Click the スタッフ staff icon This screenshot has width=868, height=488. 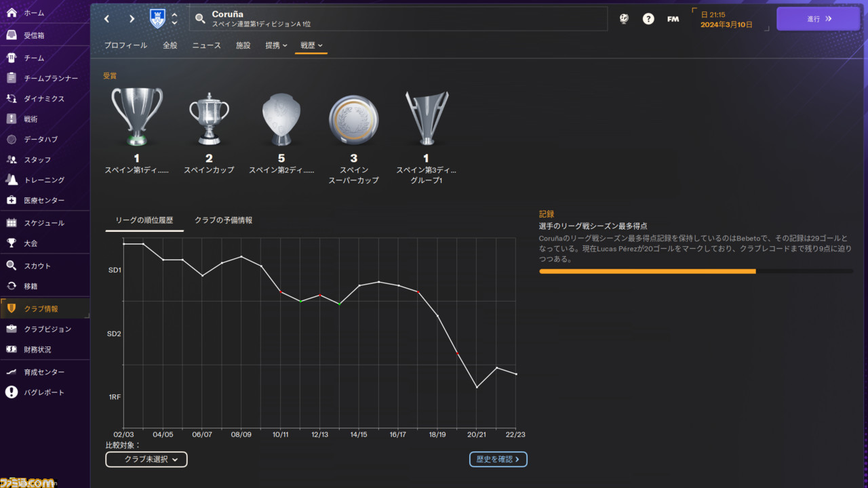coord(12,159)
